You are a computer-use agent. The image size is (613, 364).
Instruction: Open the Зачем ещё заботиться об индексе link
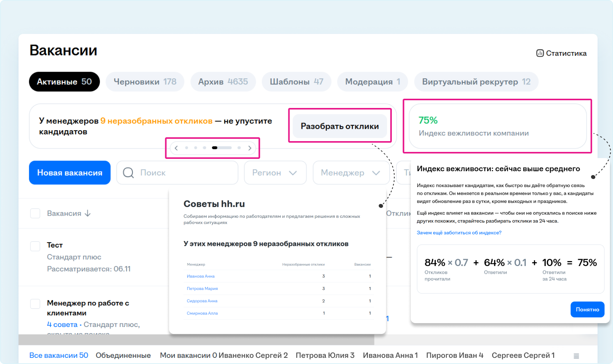click(459, 233)
